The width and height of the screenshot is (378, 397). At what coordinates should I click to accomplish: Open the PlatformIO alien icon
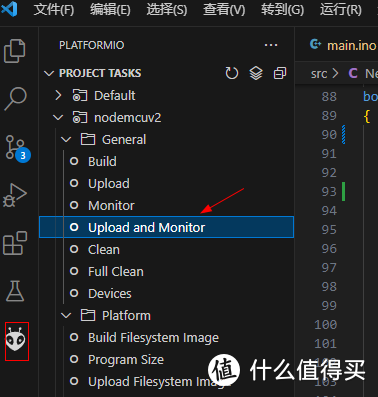[16, 340]
